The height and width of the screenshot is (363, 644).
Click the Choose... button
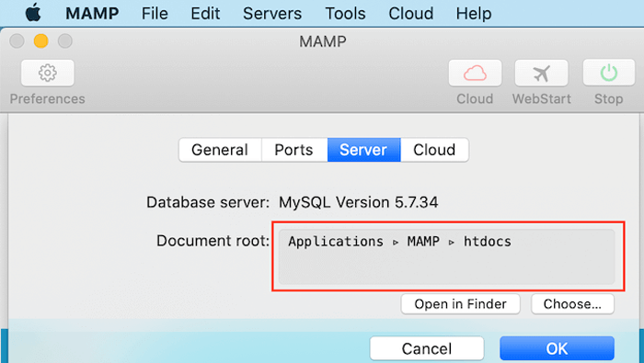pos(572,304)
